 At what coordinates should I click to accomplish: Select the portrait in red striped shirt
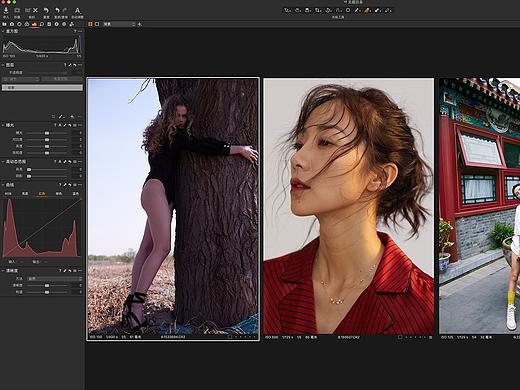click(349, 206)
